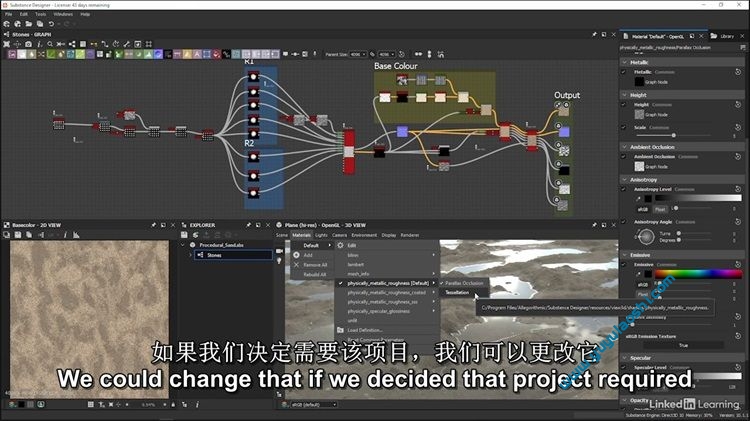
Task: Click the Metallic Graph Node black thumbnail
Action: pyautogui.click(x=639, y=82)
